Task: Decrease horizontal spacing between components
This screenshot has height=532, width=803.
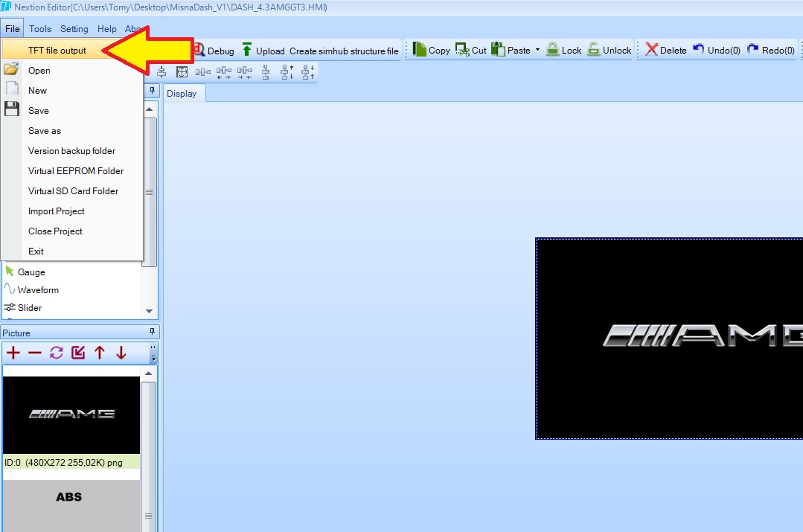Action: [x=245, y=72]
